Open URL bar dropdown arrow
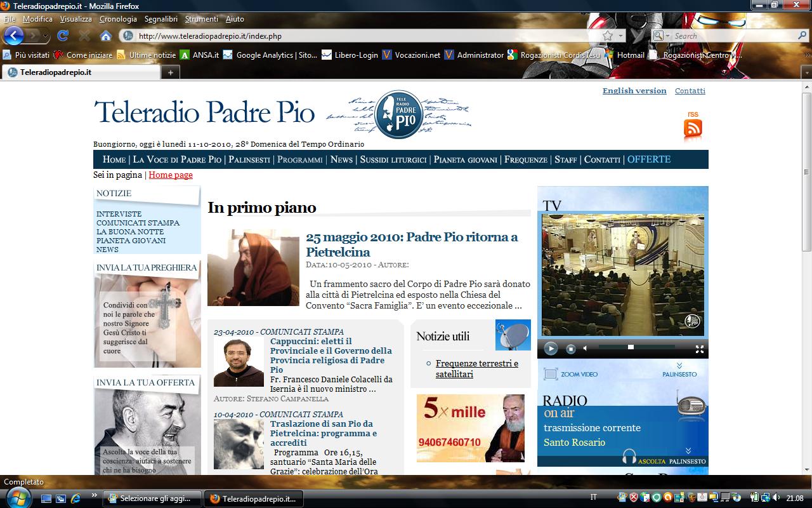The image size is (812, 508). [x=621, y=36]
